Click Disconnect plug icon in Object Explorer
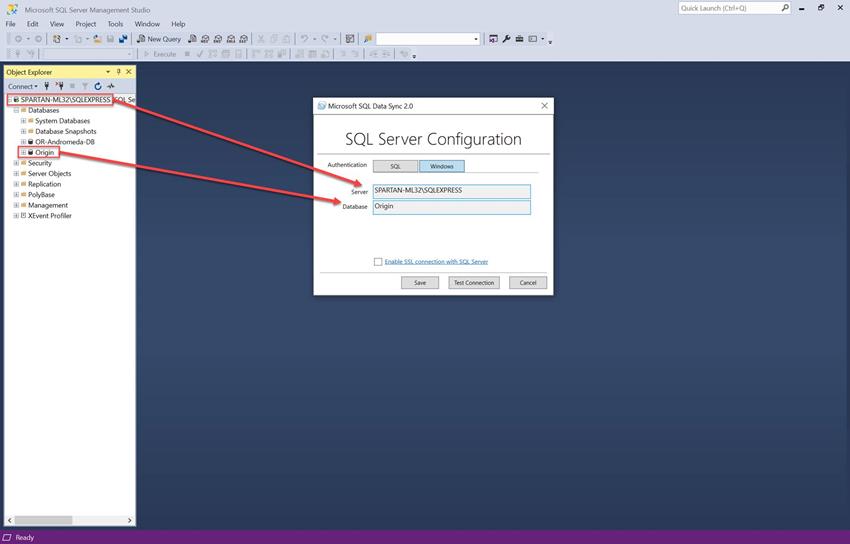Image resolution: width=850 pixels, height=544 pixels. 60,86
